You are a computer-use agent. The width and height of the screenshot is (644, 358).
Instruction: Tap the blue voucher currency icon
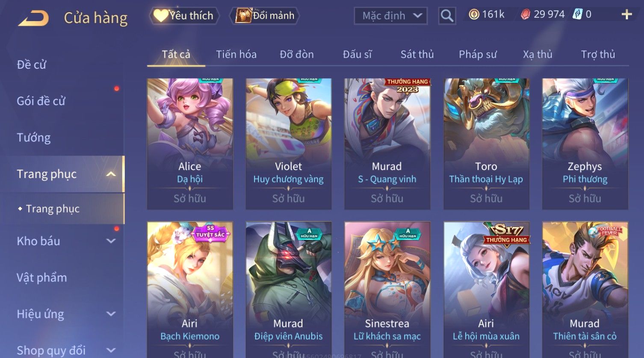pos(578,15)
